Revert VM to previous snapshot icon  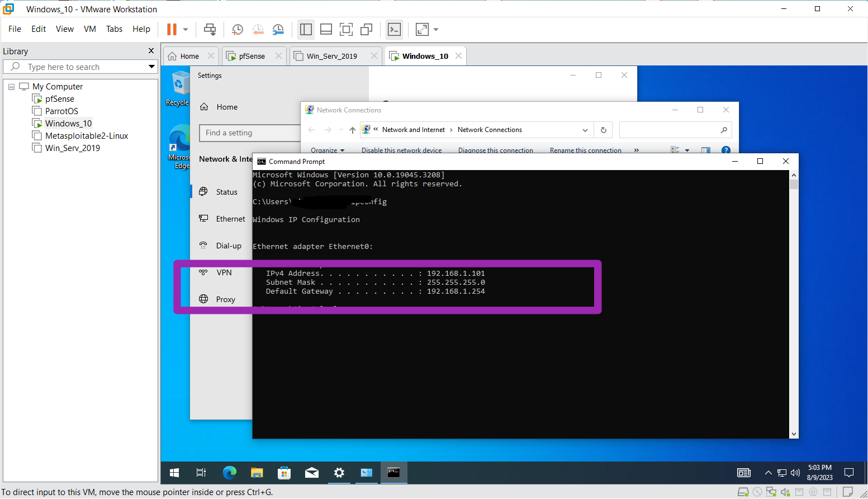(258, 29)
